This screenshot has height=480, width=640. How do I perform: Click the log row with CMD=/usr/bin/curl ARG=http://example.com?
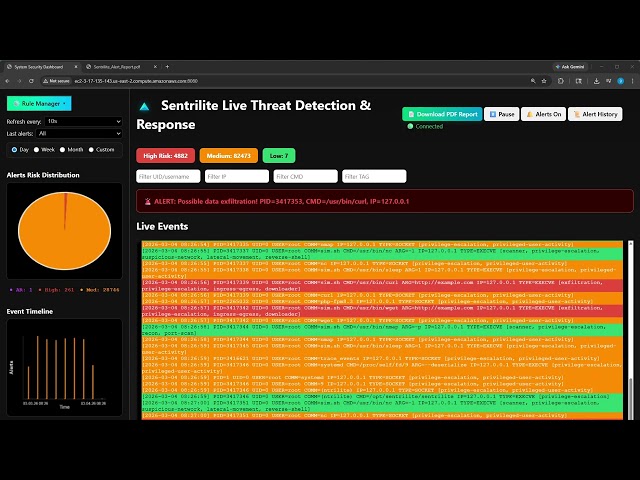pos(382,286)
